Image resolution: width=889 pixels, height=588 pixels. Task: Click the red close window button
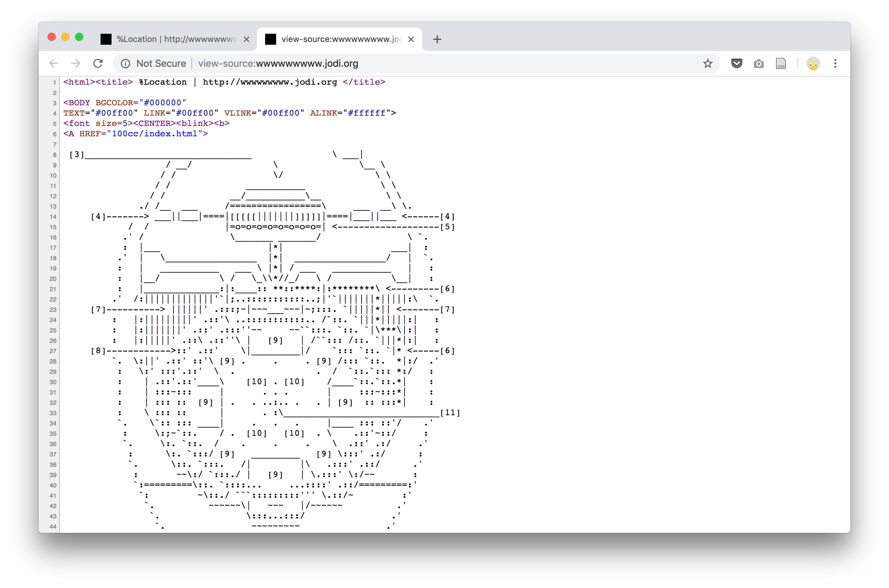click(x=52, y=37)
